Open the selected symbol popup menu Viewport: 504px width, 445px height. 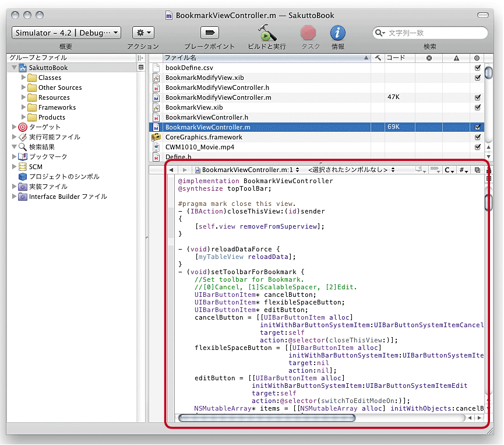click(351, 170)
